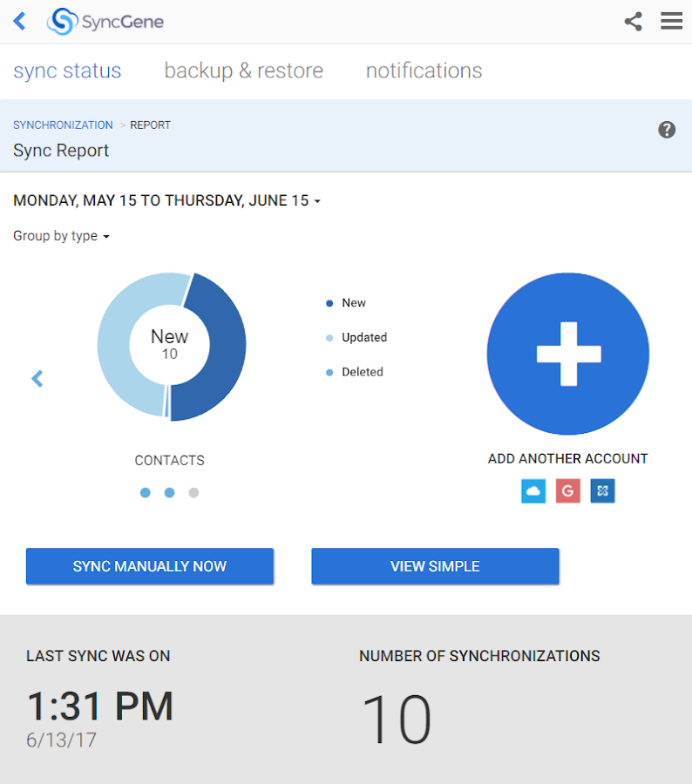Click the 6/13/17 date text
692x784 pixels.
pos(61,740)
